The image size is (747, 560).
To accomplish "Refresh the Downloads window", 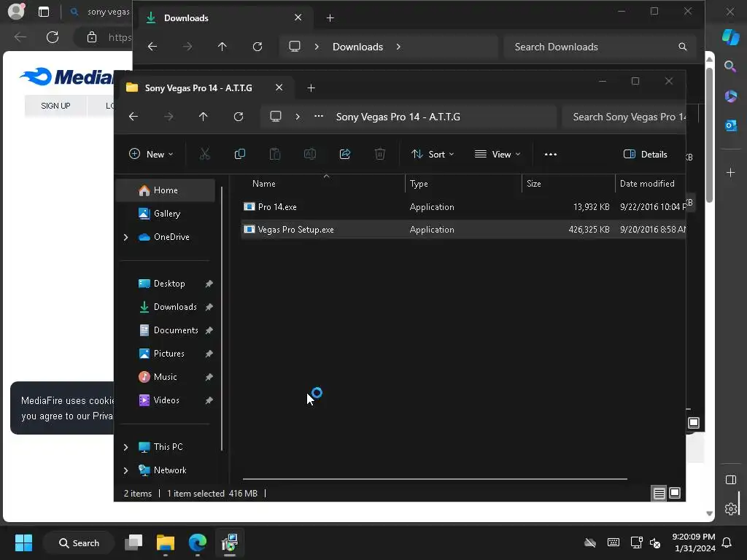I will click(258, 47).
